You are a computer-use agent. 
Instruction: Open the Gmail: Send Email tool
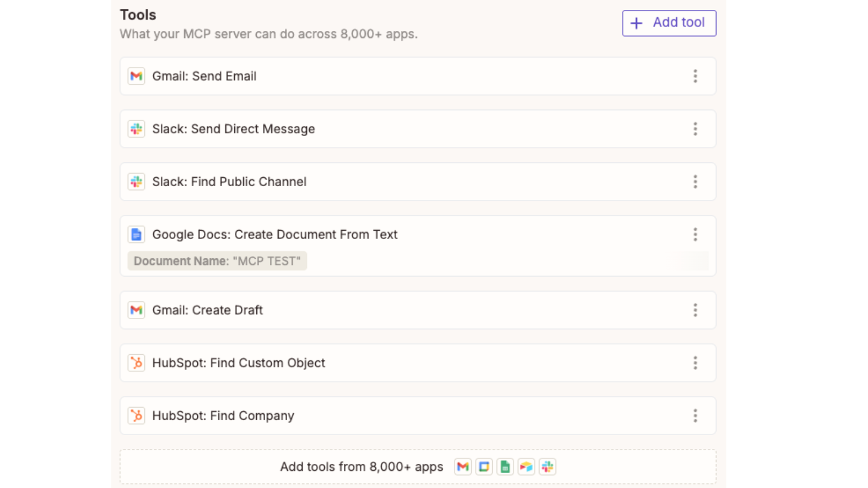click(x=418, y=76)
